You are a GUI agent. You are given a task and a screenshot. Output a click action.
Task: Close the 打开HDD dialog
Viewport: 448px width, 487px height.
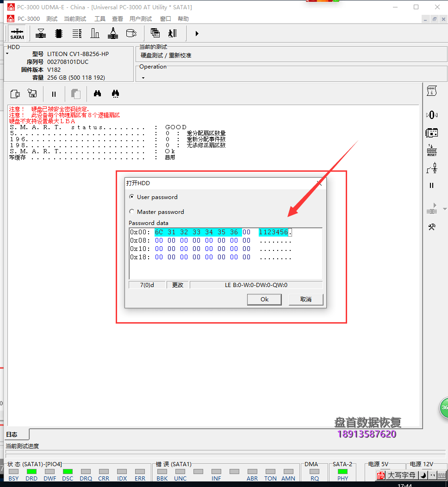tap(319, 183)
